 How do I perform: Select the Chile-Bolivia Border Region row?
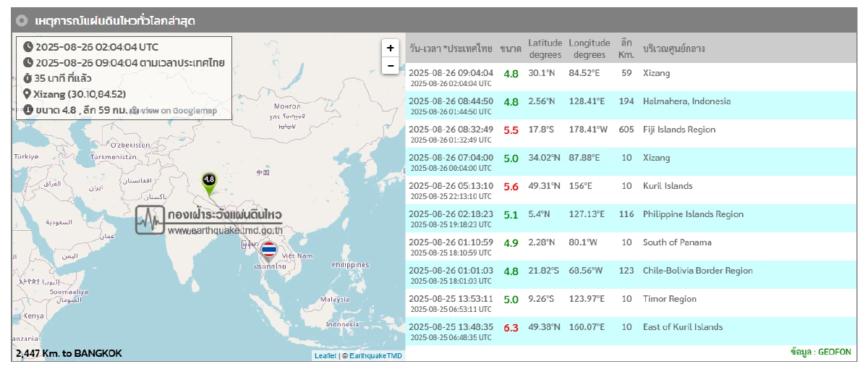pyautogui.click(x=631, y=274)
